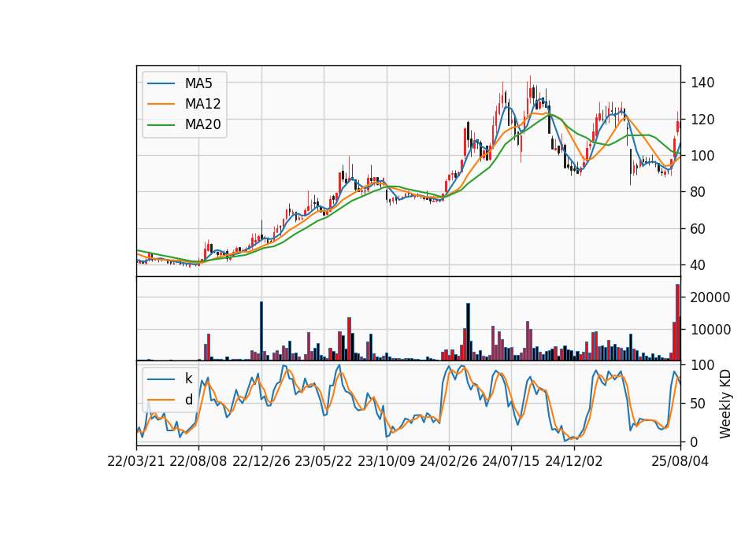The width and height of the screenshot is (756, 543).
Task: Click the 40 price axis label
Action: tap(699, 265)
